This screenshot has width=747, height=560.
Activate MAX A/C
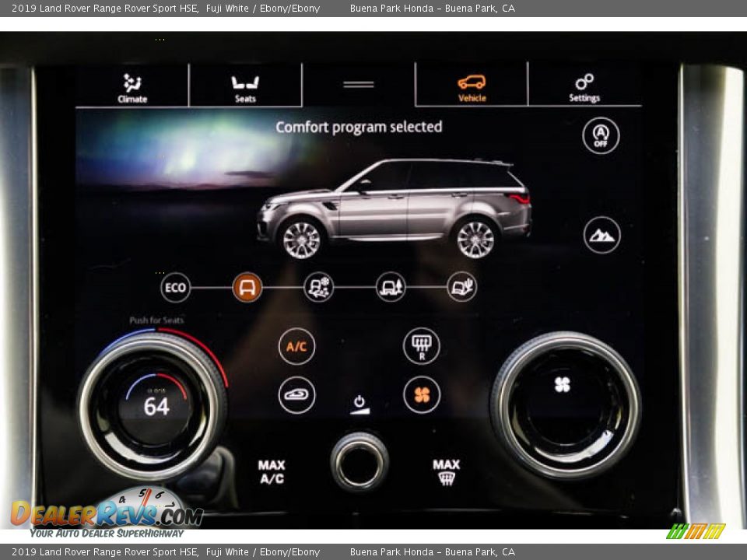pos(272,471)
